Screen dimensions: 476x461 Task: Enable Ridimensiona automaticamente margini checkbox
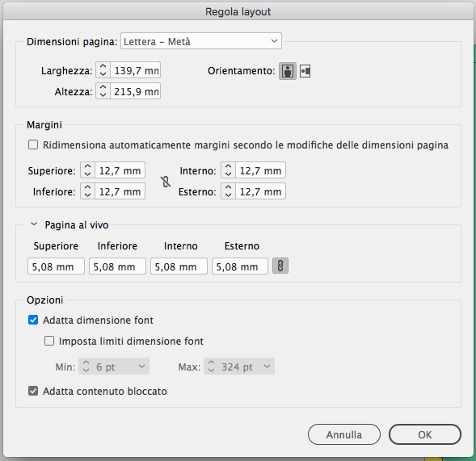pos(33,145)
